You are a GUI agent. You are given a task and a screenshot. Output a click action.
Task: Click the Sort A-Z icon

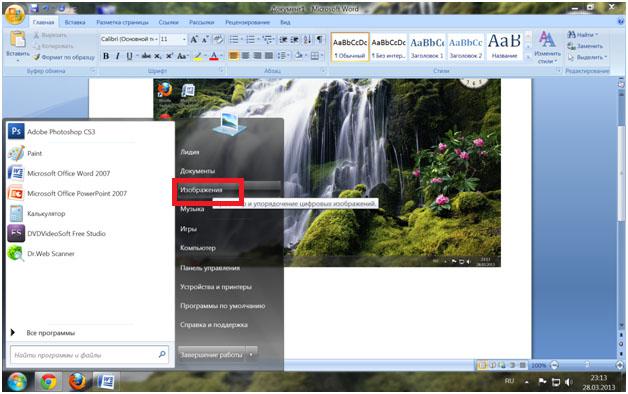[x=307, y=39]
